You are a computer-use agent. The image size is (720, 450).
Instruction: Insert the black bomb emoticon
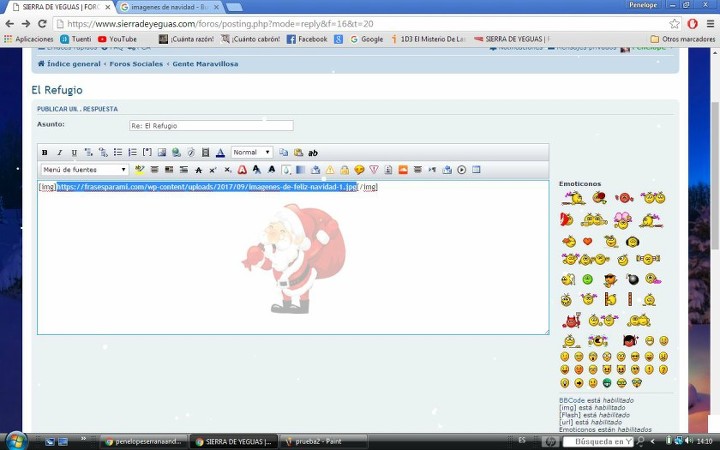tap(632, 279)
